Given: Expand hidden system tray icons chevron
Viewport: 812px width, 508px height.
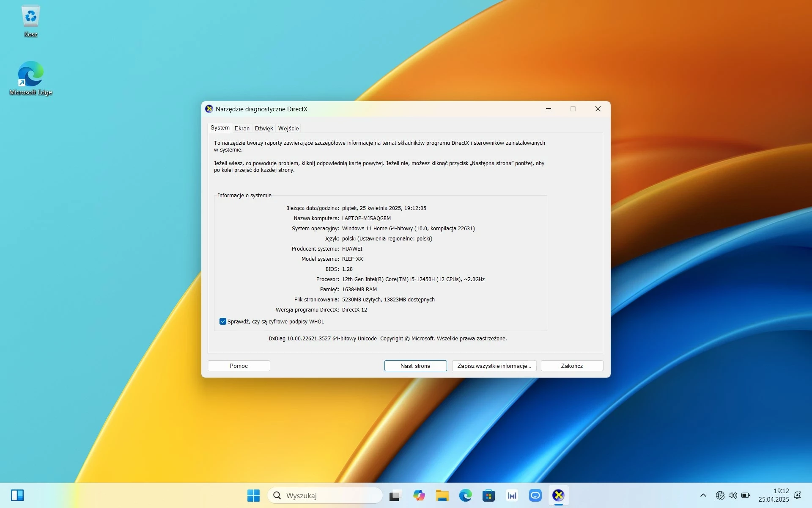Looking at the screenshot, I should tap(703, 495).
